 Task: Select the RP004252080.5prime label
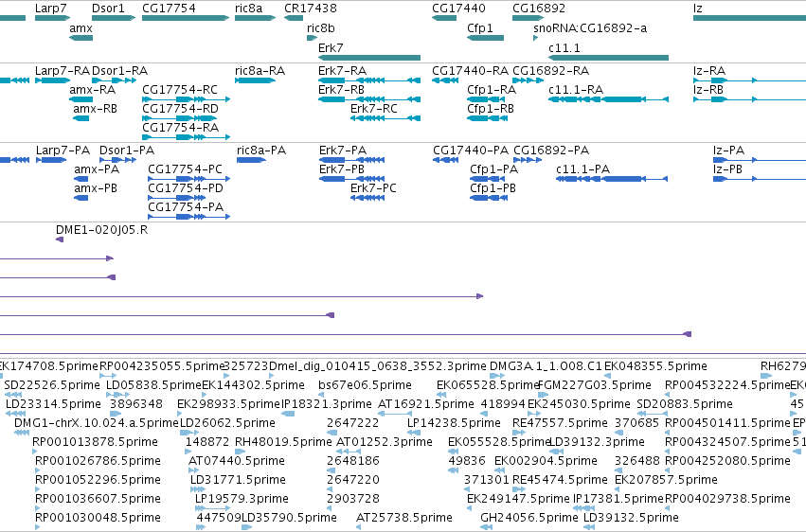click(728, 461)
